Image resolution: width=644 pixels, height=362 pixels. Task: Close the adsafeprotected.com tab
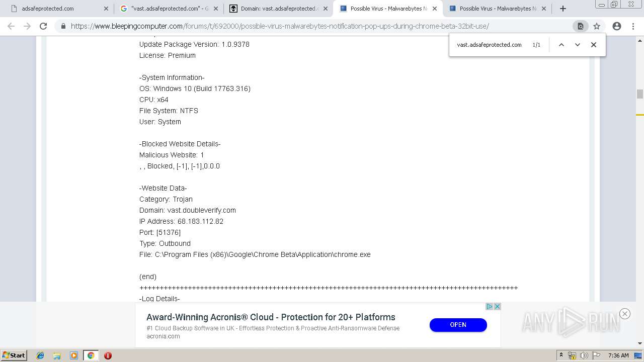[106, 9]
